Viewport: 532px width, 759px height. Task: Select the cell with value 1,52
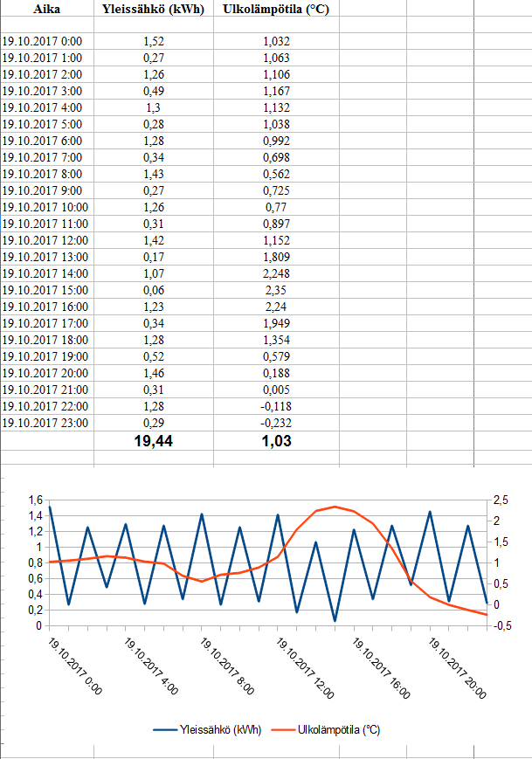point(154,41)
